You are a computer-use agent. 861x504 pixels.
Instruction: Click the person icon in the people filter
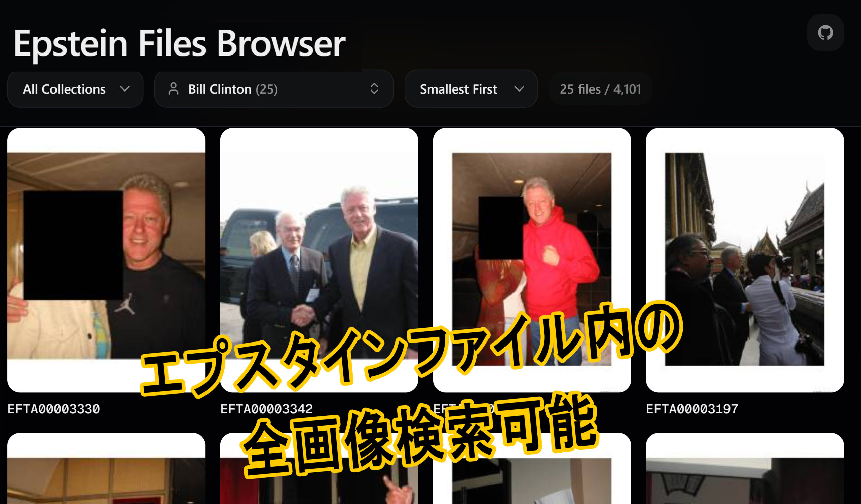click(x=173, y=89)
